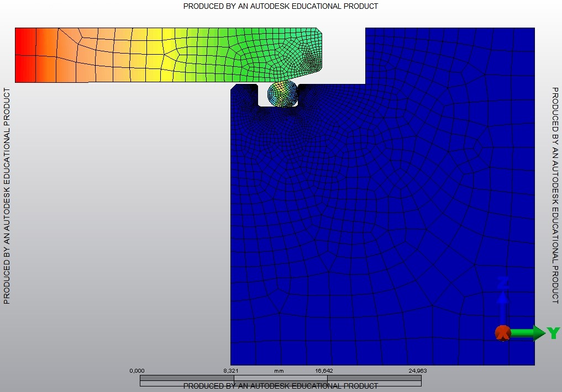Image resolution: width=562 pixels, height=392 pixels.
Task: Click the 16,642 scale bar label
Action: 324,370
